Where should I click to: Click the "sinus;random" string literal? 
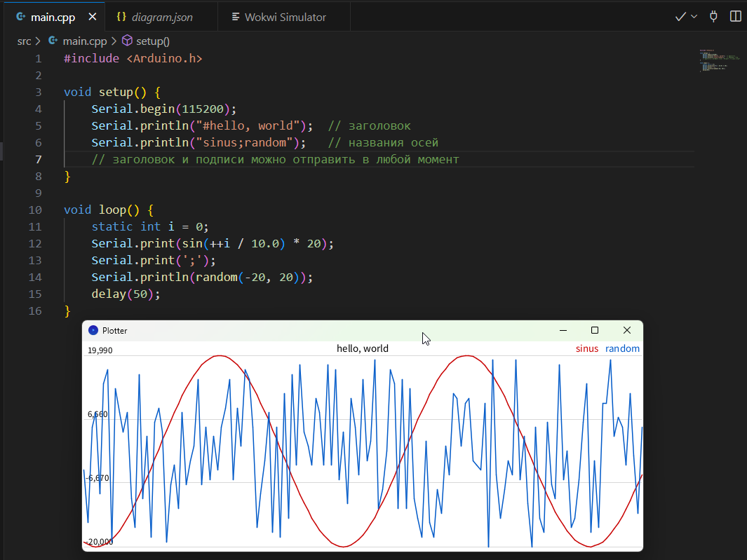(x=244, y=142)
